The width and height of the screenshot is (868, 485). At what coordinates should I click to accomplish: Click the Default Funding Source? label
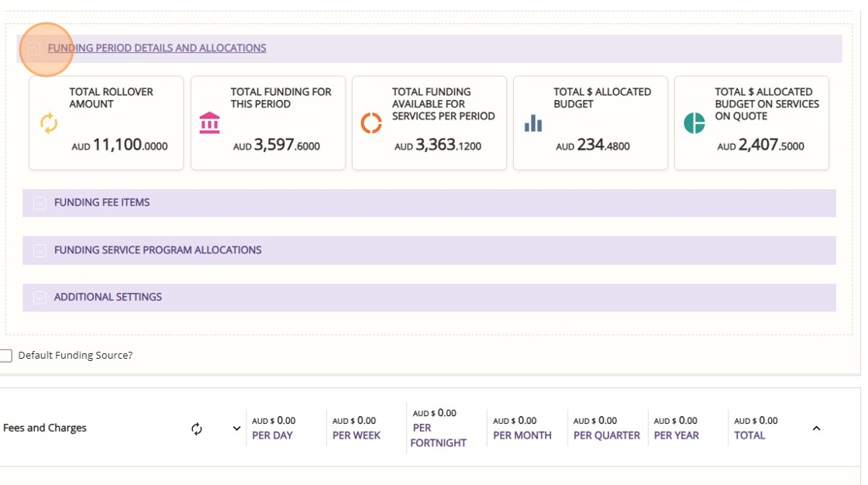coord(75,356)
